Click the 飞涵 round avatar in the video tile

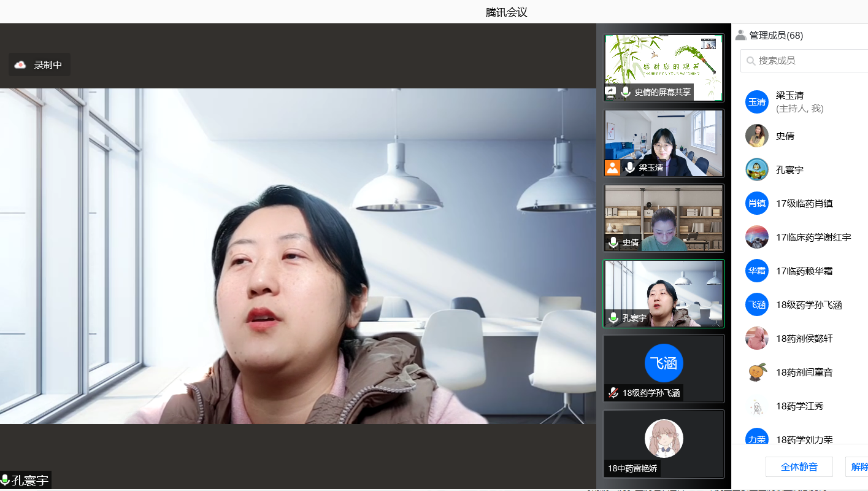664,363
